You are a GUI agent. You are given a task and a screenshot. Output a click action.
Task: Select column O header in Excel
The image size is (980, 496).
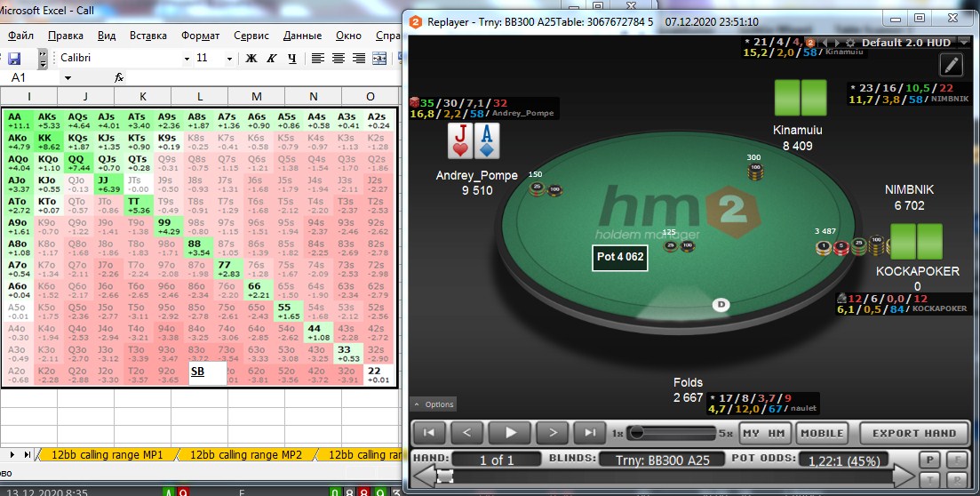[x=370, y=96]
